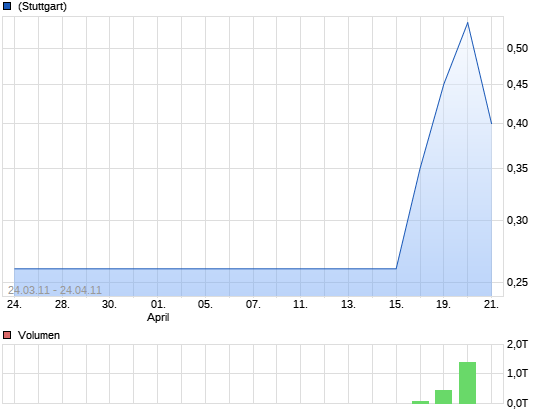The width and height of the screenshot is (545, 413).
Task: Click the medium green volume bar
Action: (x=444, y=397)
